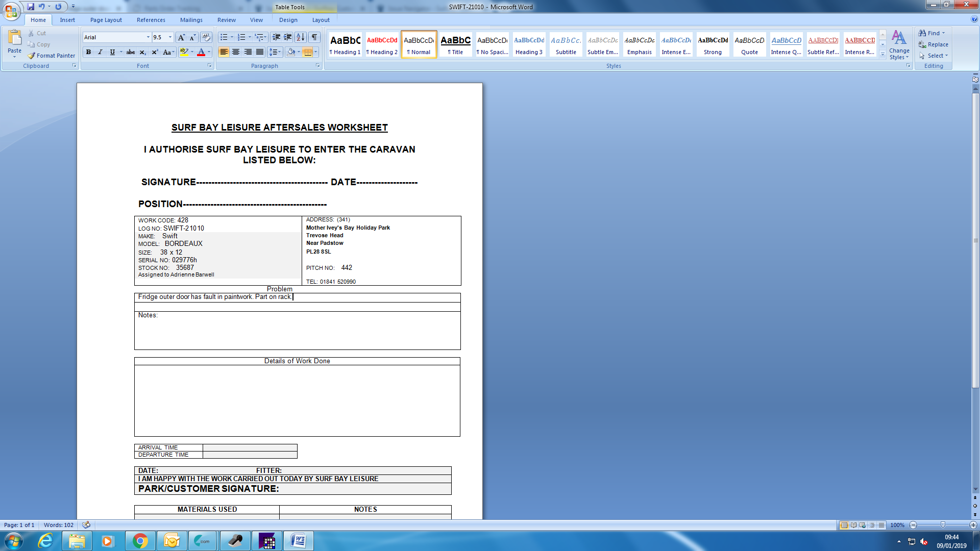Viewport: 980px width, 551px height.
Task: Toggle italic formatting
Action: pyautogui.click(x=100, y=52)
